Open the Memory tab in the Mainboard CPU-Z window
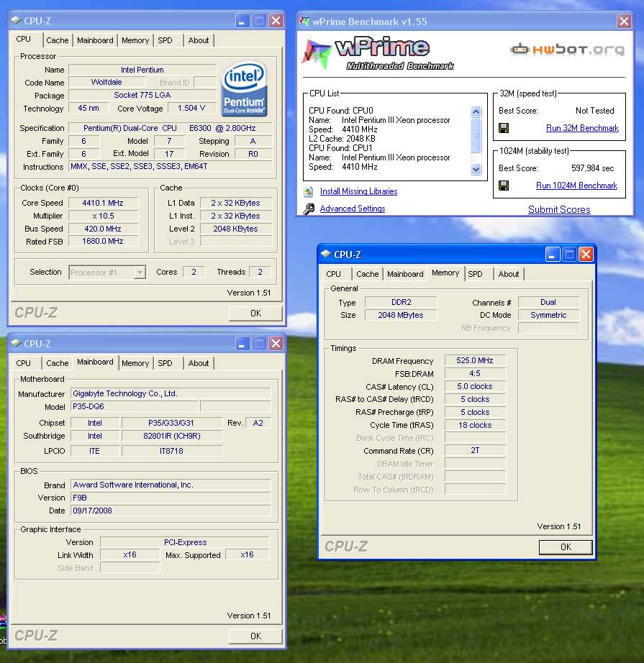This screenshot has width=644, height=663. click(135, 363)
